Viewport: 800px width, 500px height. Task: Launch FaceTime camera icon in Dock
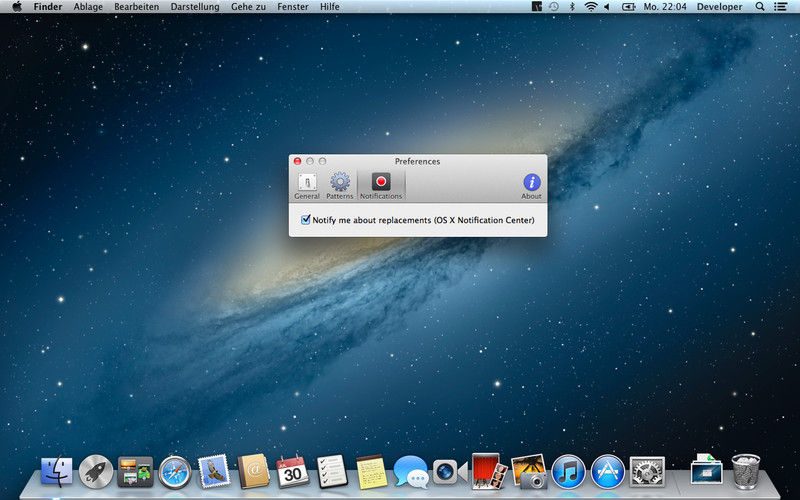[x=450, y=472]
